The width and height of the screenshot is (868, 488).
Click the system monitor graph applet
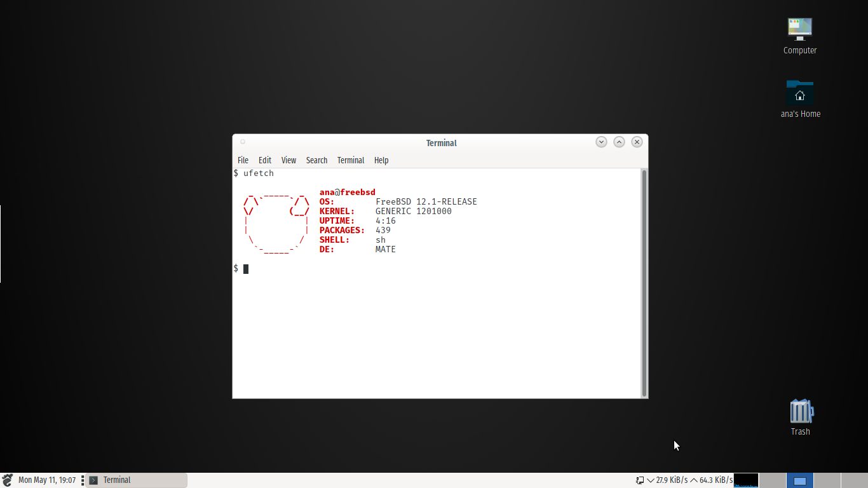click(x=746, y=480)
